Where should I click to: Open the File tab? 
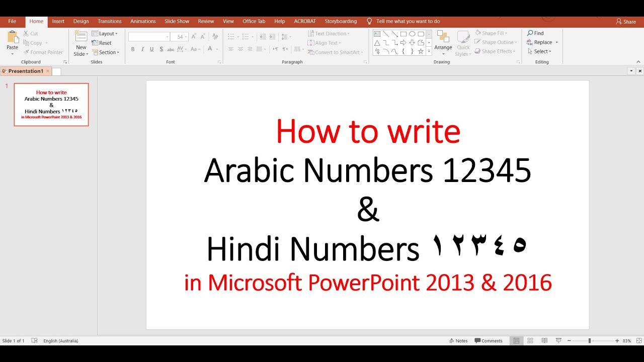(12, 21)
